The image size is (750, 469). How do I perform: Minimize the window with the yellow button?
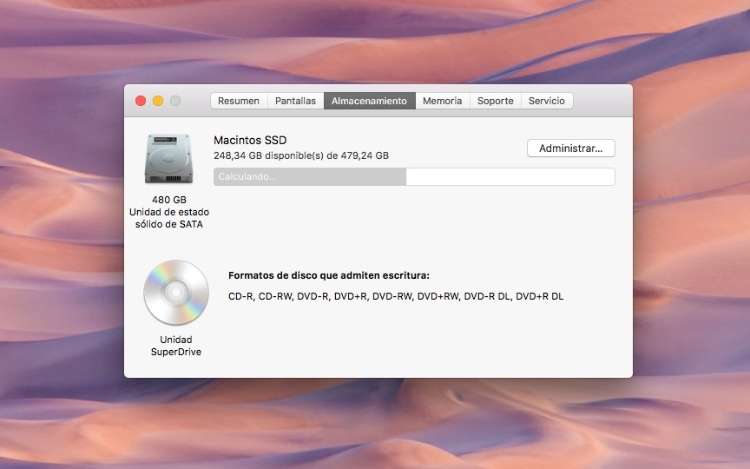click(157, 101)
